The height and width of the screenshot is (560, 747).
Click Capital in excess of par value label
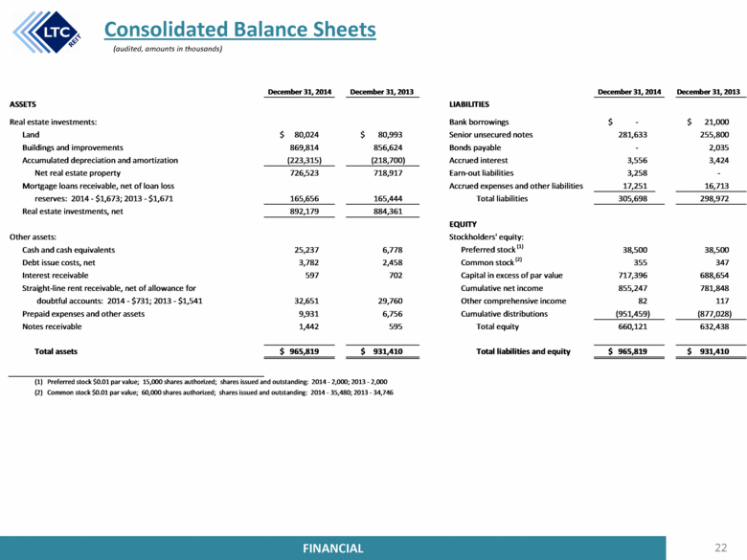(511, 276)
